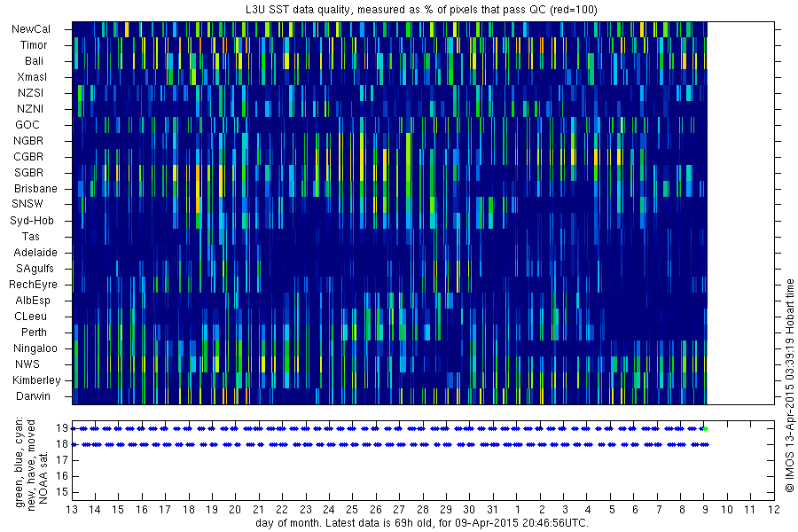
Task: Click satellite number 18 on the axis
Action: click(62, 444)
